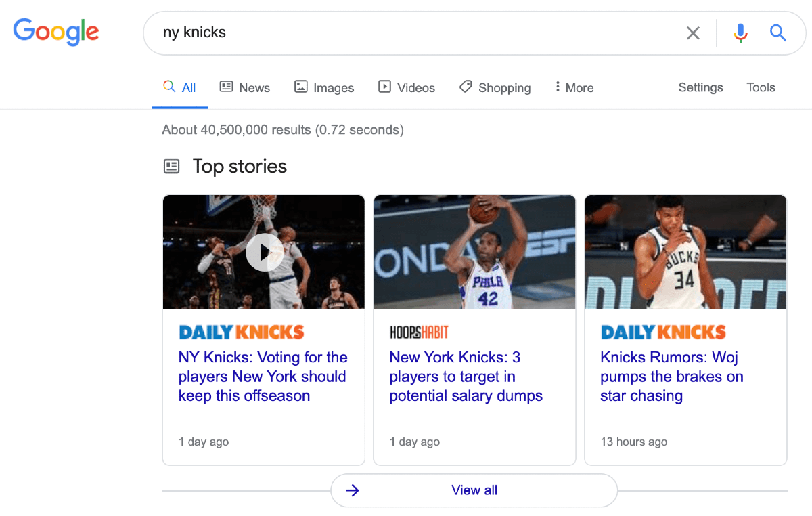Open 'New York Knicks: 3 players to target' headline
Viewport: 812px width, 516px height.
[x=466, y=377]
